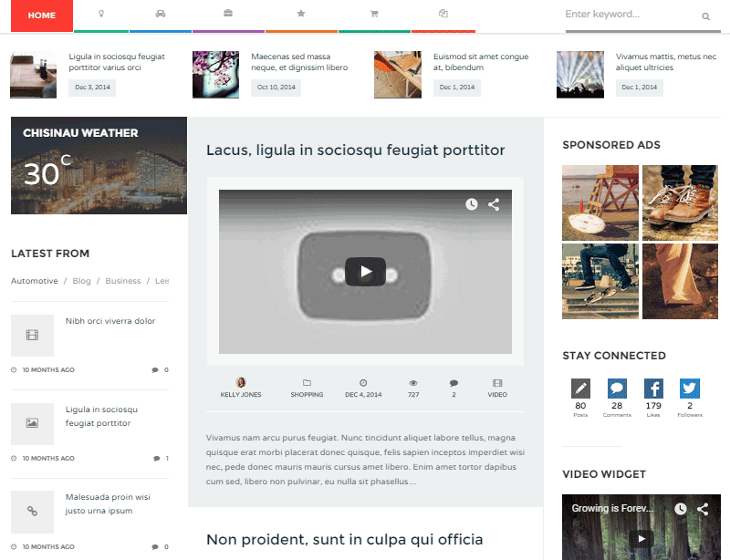The height and width of the screenshot is (560, 730).
Task: Click the image icon beside Ligula in sociosqu
Action: (32, 423)
